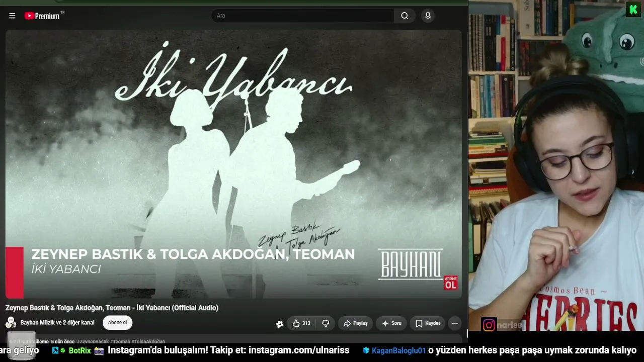Save the video with 'Kaydet'
The width and height of the screenshot is (644, 362).
point(427,323)
